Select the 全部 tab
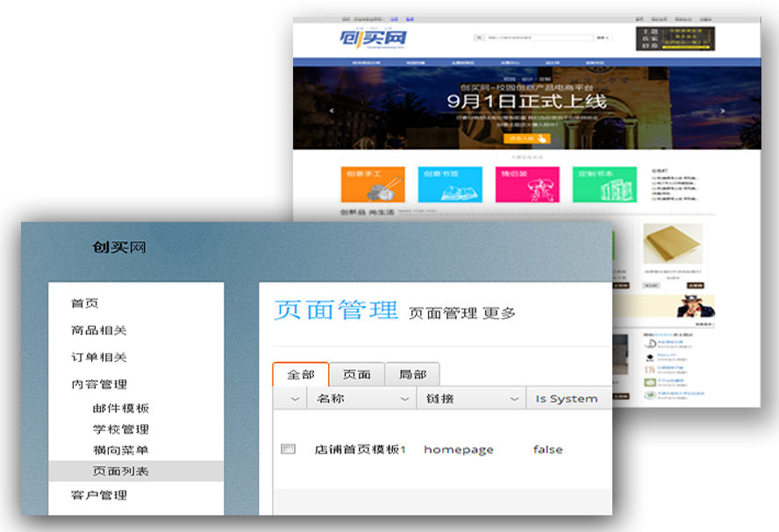Image resolution: width=779 pixels, height=532 pixels. point(300,374)
